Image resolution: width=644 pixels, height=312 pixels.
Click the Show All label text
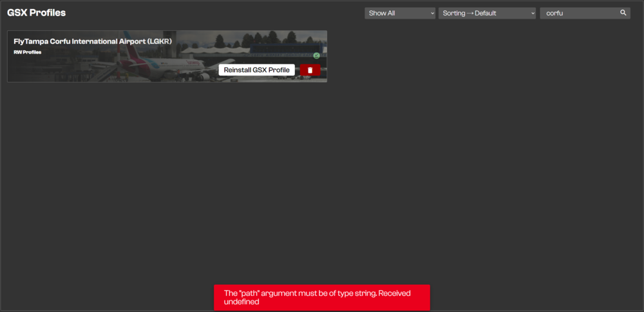coord(382,13)
